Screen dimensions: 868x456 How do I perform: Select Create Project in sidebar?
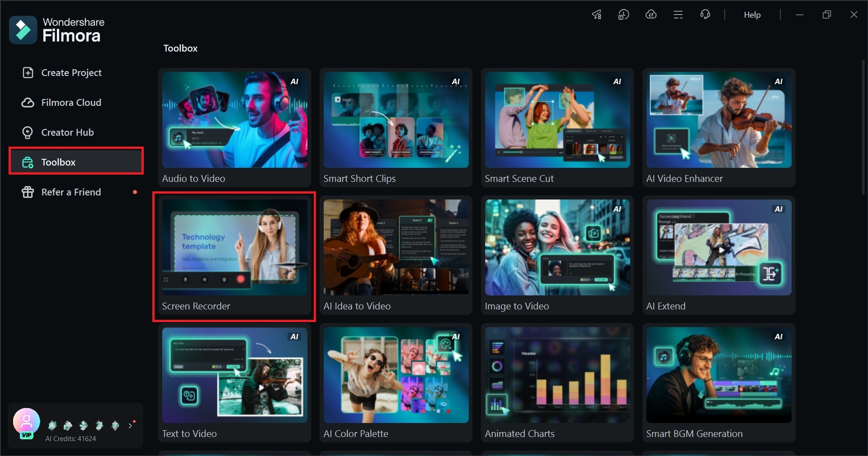point(76,72)
